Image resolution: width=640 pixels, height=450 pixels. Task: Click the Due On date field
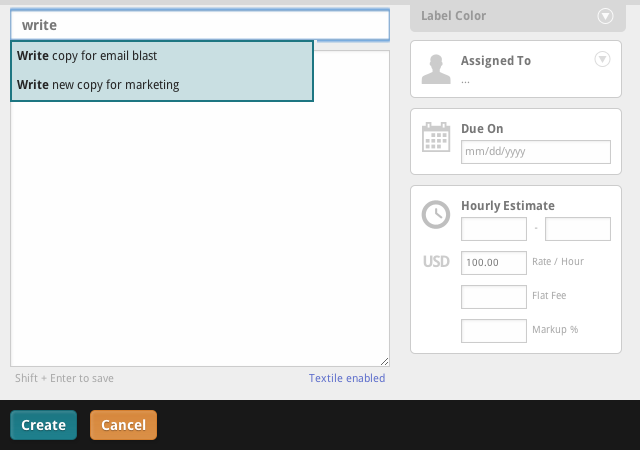(x=535, y=152)
